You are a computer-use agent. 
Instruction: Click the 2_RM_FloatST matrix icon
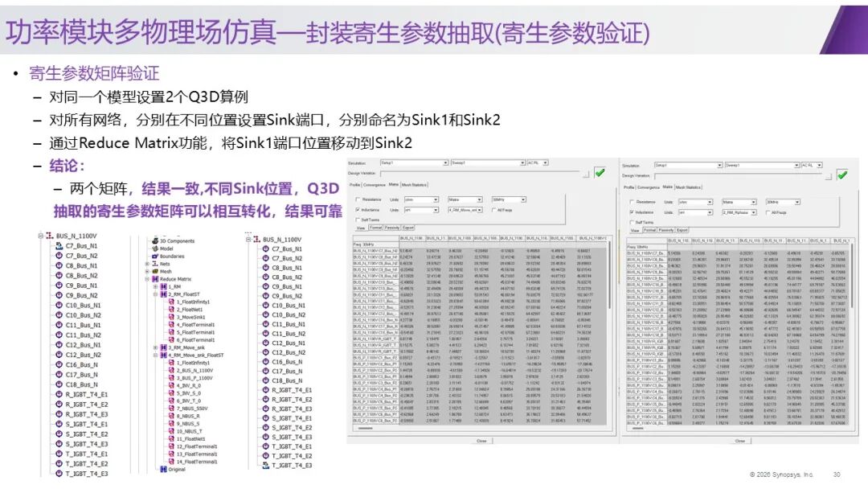(163, 294)
